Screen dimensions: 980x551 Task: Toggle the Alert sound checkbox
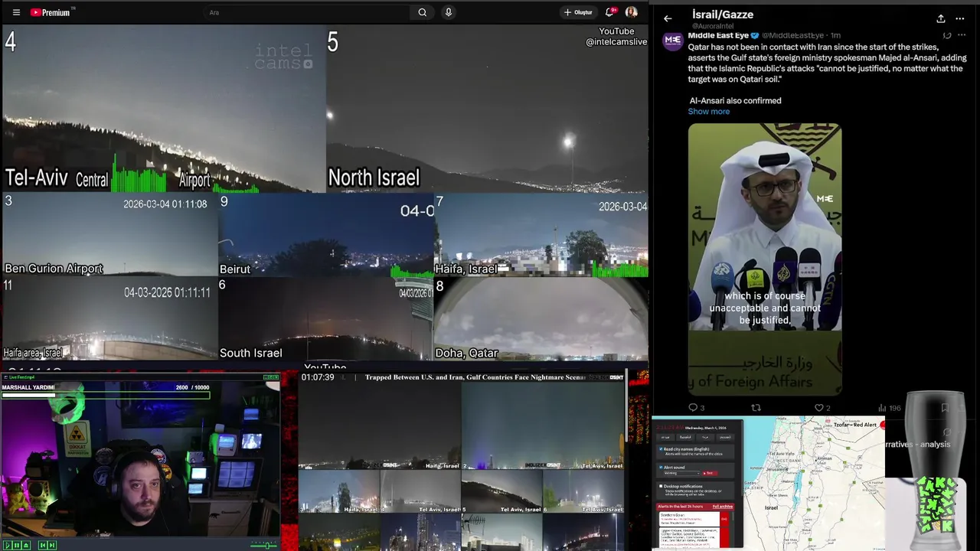(x=661, y=468)
